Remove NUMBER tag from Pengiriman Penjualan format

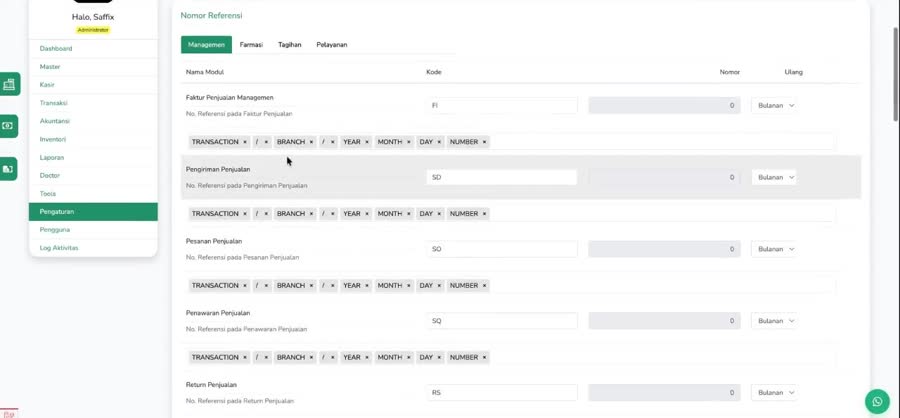tap(484, 214)
